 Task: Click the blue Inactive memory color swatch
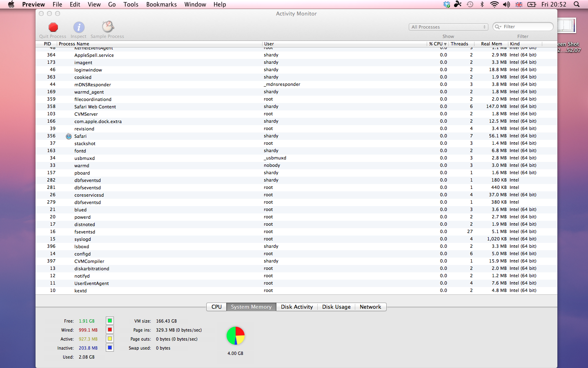(x=110, y=348)
